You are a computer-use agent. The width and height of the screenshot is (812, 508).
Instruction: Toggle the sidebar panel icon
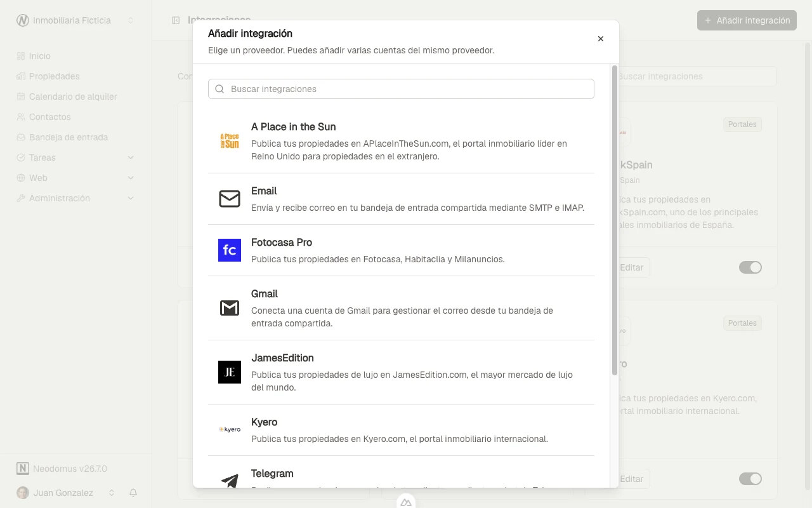pos(176,20)
